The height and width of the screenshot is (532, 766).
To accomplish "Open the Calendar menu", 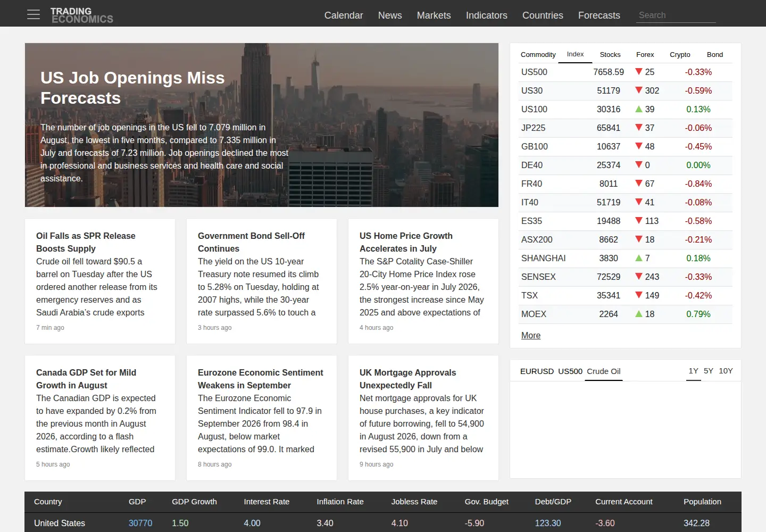I will [344, 15].
